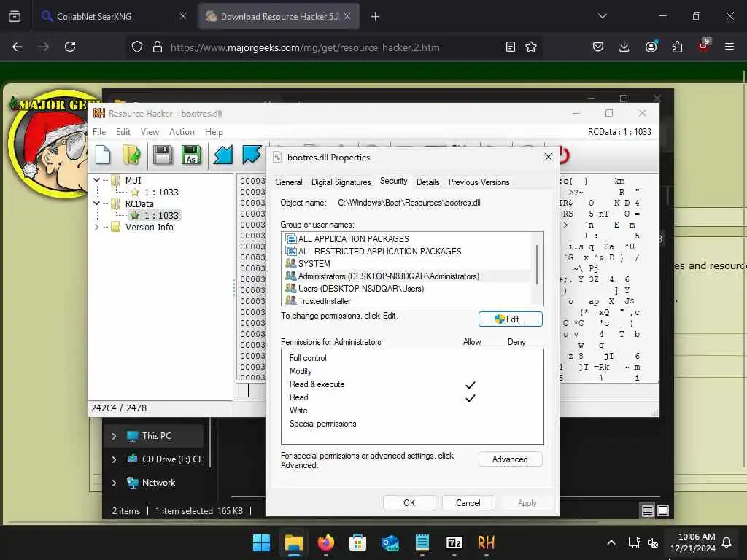Open a new browser tab
This screenshot has height=560, width=747.
click(376, 17)
